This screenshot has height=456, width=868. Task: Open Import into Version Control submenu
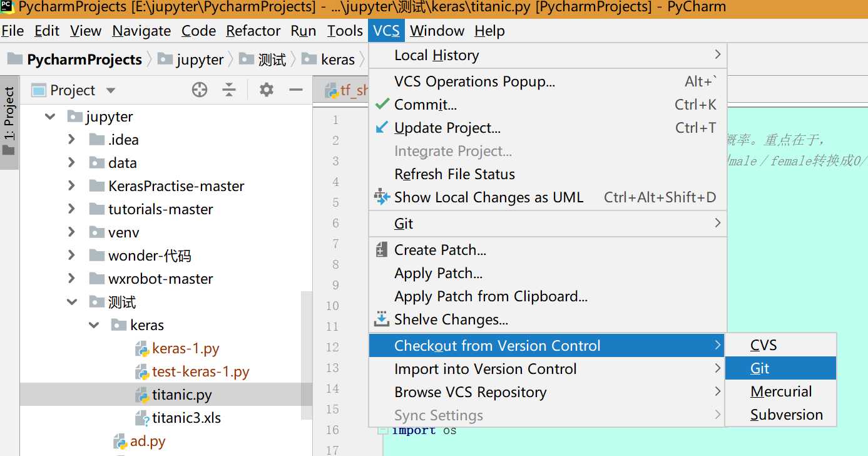(x=548, y=369)
